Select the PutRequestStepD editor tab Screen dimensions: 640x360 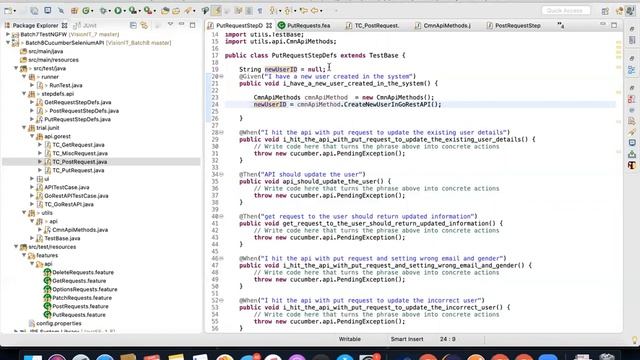point(239,25)
